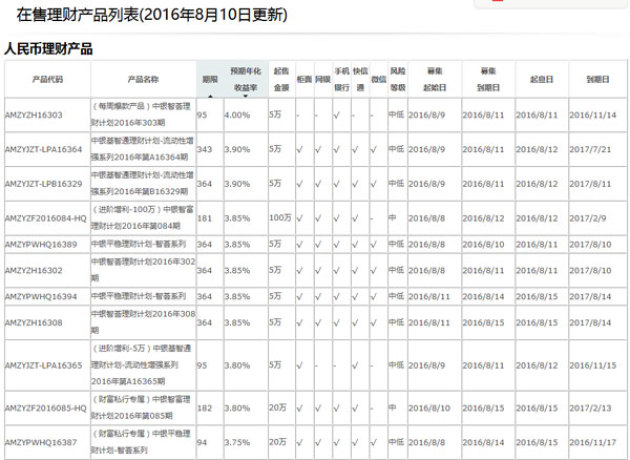630x460 pixels.
Task: Click the 风险等级 column header
Action: point(397,79)
